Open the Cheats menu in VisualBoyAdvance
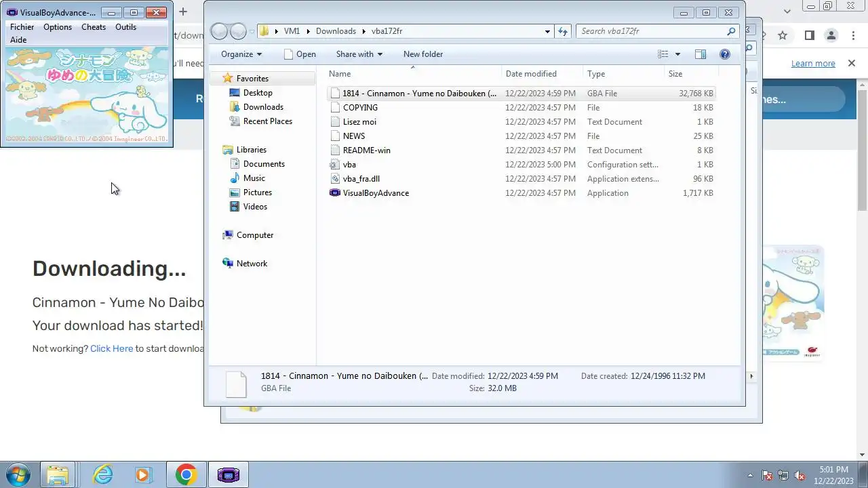 [94, 27]
